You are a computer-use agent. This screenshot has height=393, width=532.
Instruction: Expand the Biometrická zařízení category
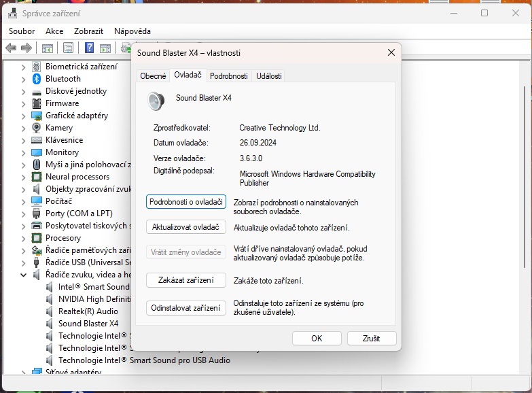[x=23, y=67]
